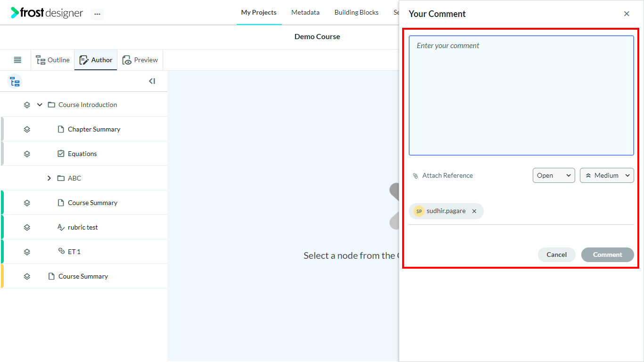
Task: Collapse the sidebar panel arrow icon
Action: click(152, 81)
